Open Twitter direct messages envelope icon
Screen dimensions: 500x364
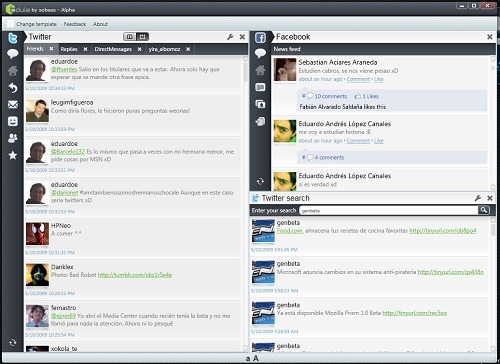[x=13, y=105]
